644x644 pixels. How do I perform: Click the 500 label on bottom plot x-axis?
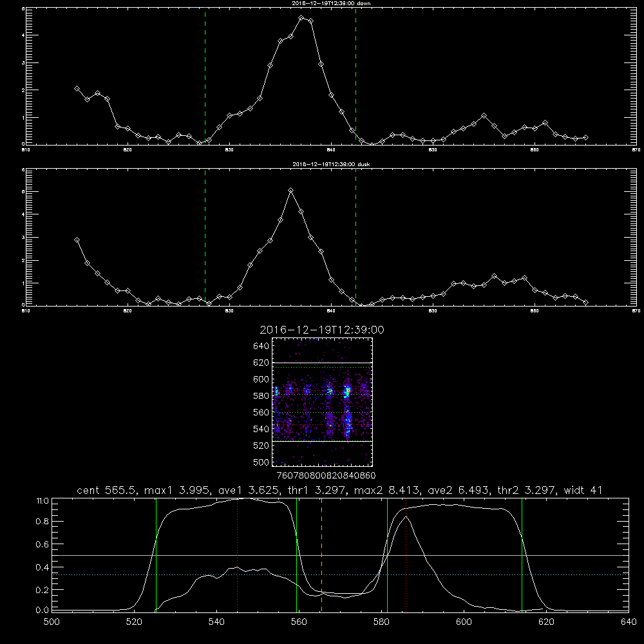coord(52,622)
